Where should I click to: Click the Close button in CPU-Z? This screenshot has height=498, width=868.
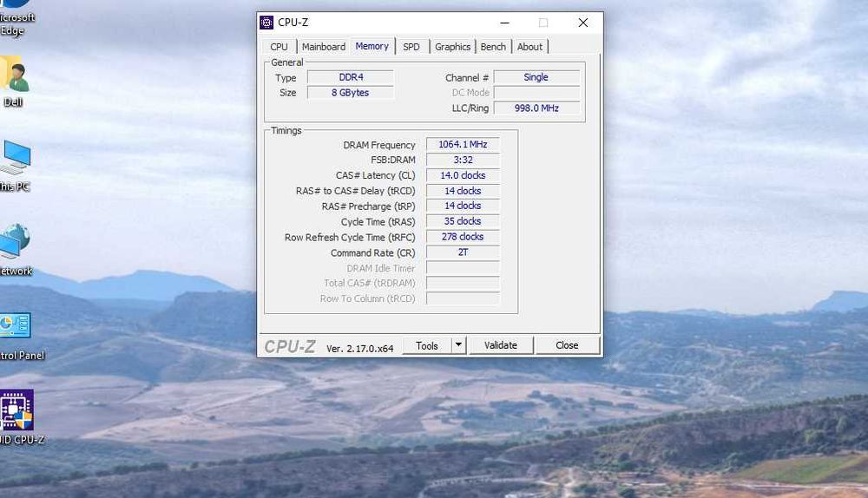tap(567, 345)
